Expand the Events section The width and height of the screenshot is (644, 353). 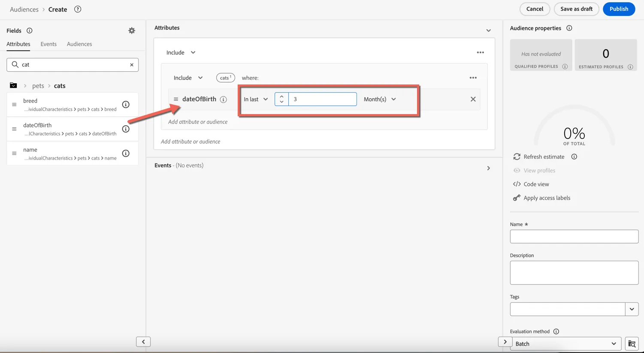pyautogui.click(x=488, y=168)
